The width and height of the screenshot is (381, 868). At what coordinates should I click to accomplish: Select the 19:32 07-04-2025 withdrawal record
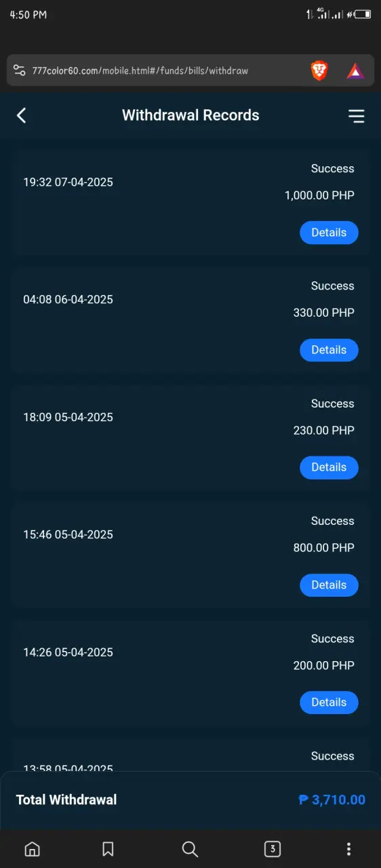[x=190, y=202]
